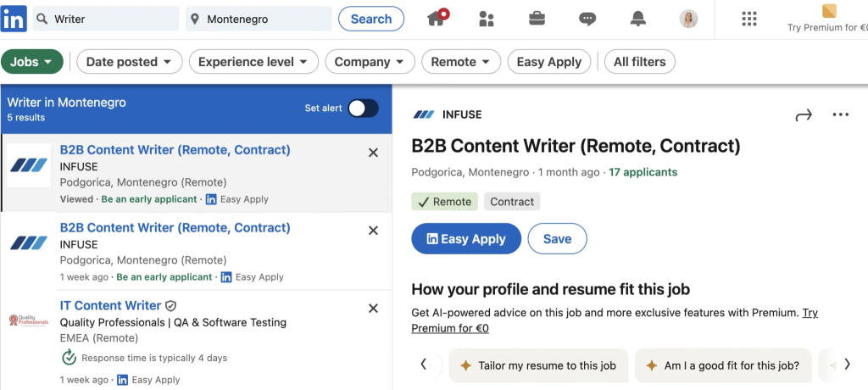This screenshot has height=390, width=868.
Task: Open the first B2B Content Writer job title
Action: pos(175,149)
